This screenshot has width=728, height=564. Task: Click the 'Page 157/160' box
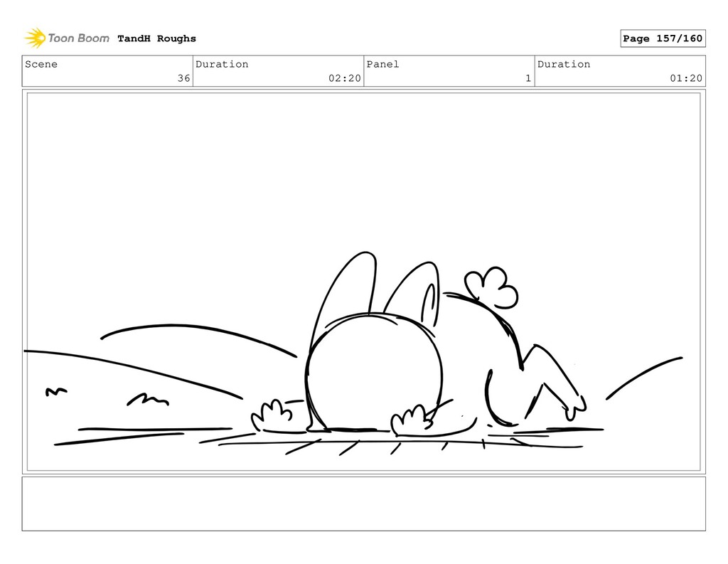click(x=663, y=38)
